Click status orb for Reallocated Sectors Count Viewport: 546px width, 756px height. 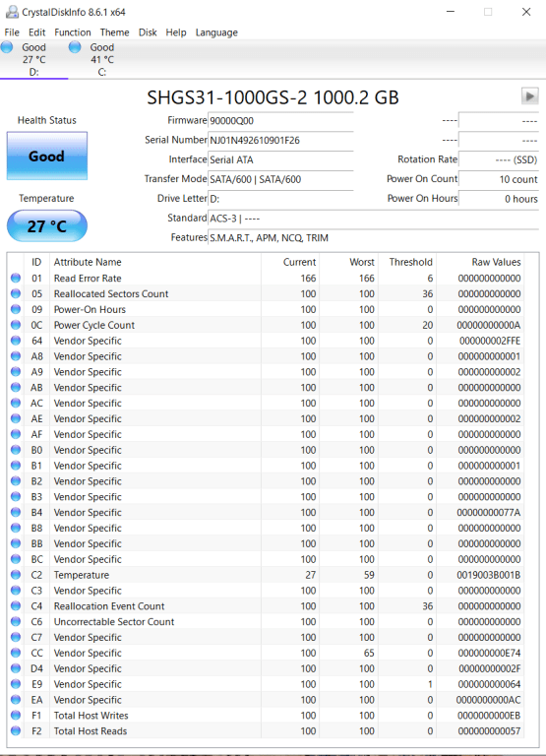[16, 293]
